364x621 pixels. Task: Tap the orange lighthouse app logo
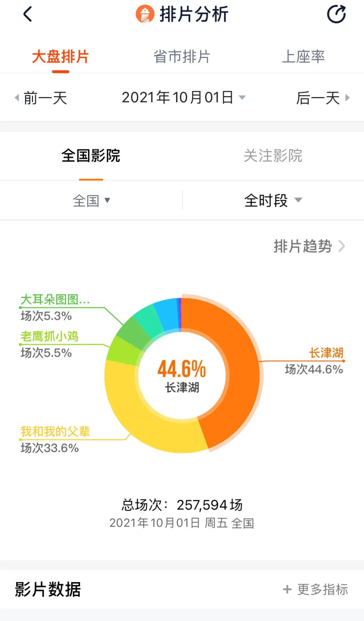point(145,14)
